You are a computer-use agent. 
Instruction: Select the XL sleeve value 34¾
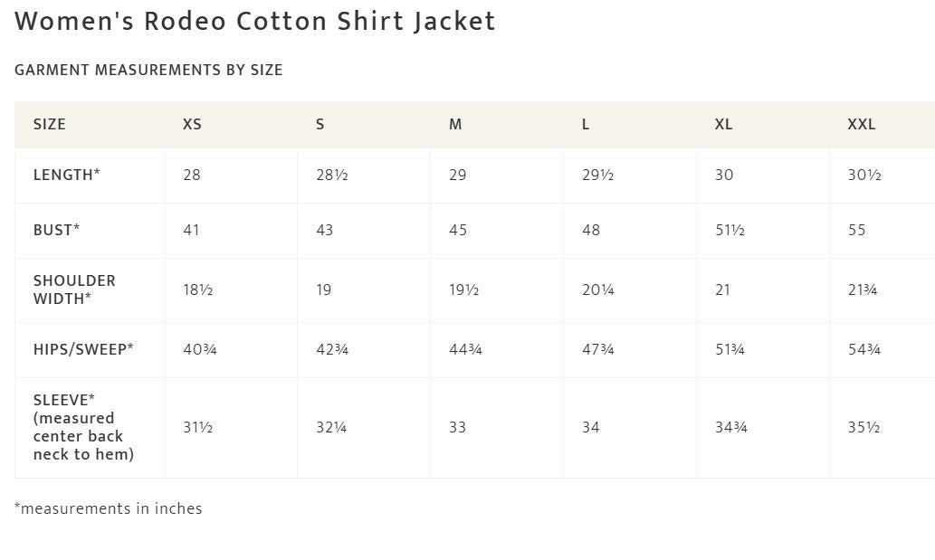pos(731,427)
